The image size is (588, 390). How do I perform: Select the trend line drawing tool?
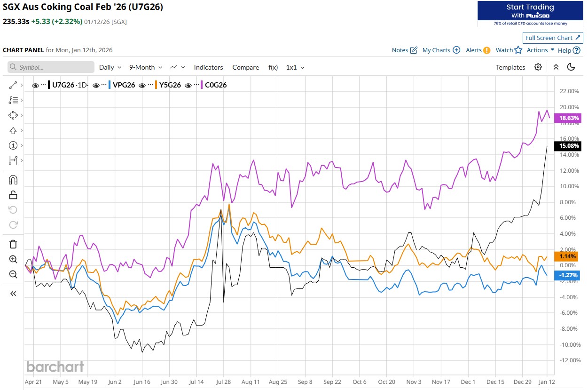13,85
